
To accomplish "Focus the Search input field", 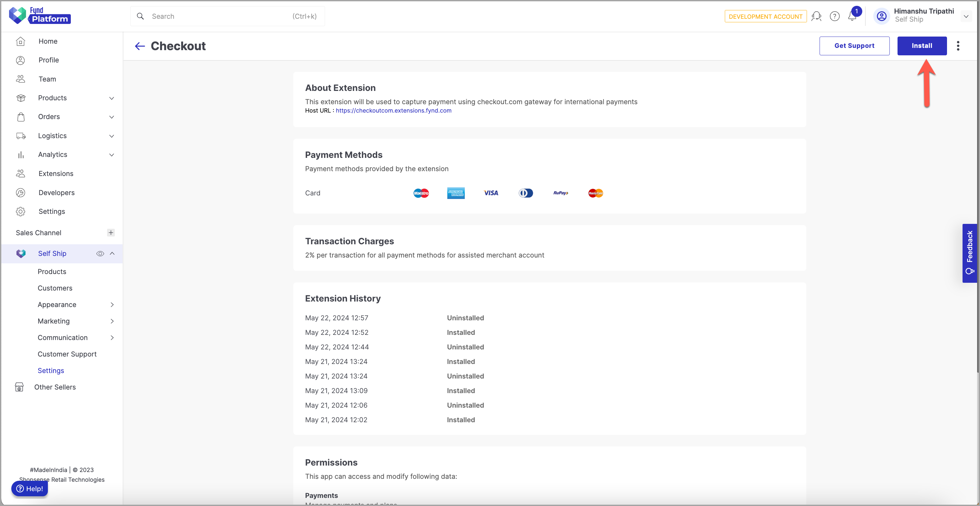I will click(227, 16).
